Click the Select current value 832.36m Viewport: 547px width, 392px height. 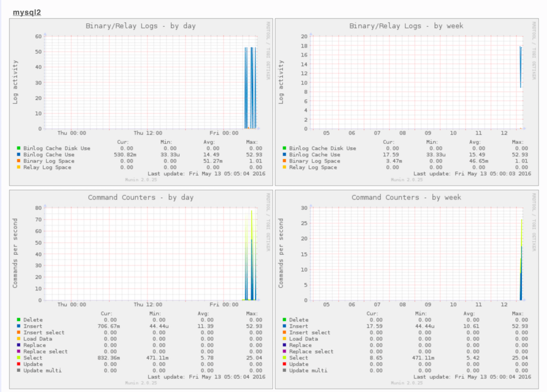click(108, 358)
